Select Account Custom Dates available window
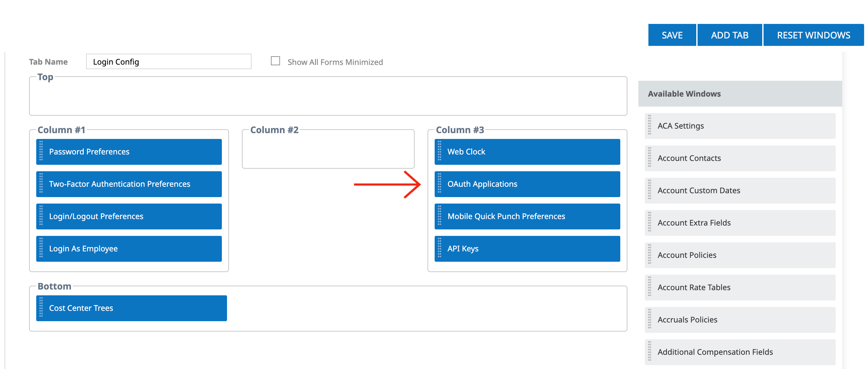The width and height of the screenshot is (868, 369). [740, 190]
